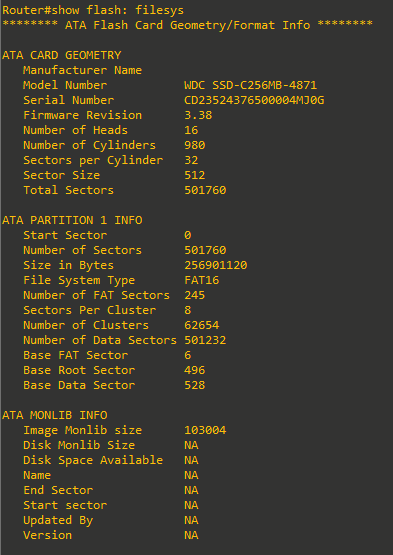Select the Image Monlib size value '103004'
The image size is (393, 555).
click(x=205, y=430)
